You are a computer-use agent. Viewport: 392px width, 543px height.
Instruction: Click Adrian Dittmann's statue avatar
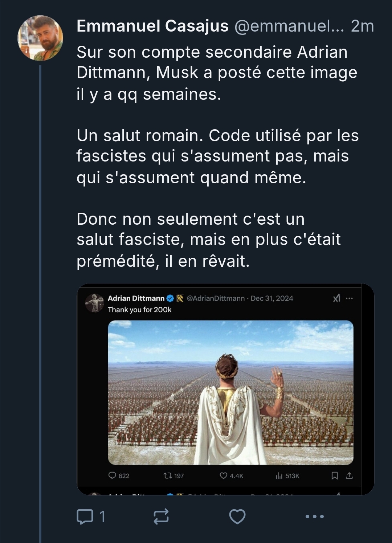94,303
